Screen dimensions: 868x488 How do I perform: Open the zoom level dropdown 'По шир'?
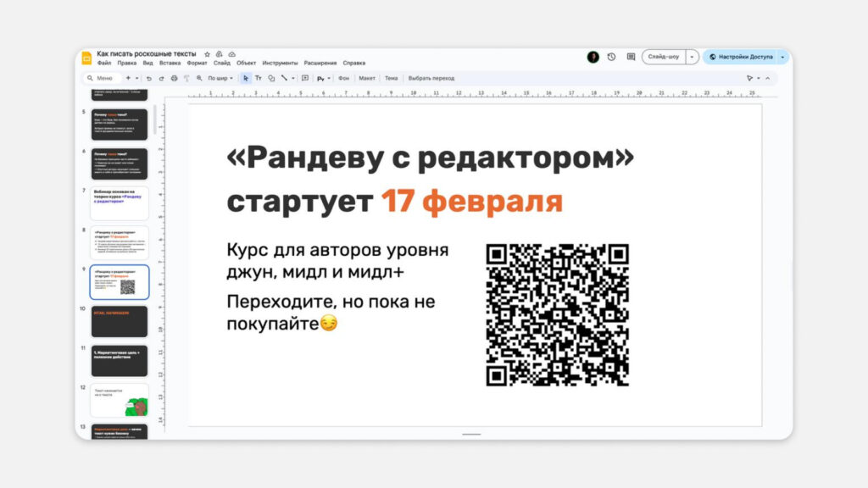pyautogui.click(x=220, y=79)
